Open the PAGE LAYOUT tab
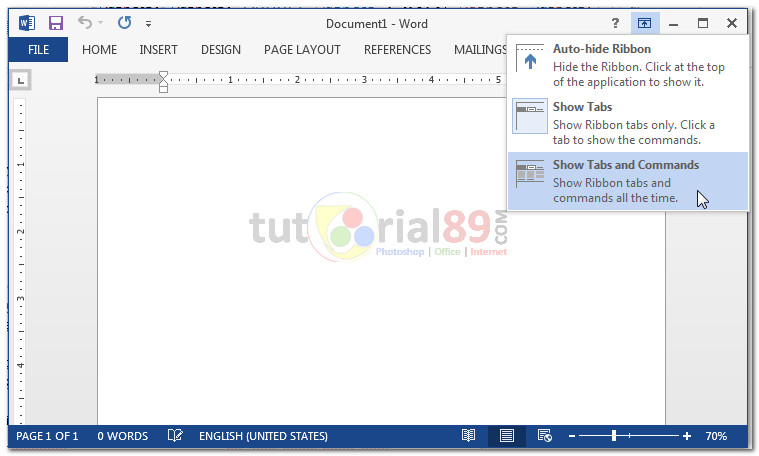The image size is (759, 456). [x=302, y=49]
